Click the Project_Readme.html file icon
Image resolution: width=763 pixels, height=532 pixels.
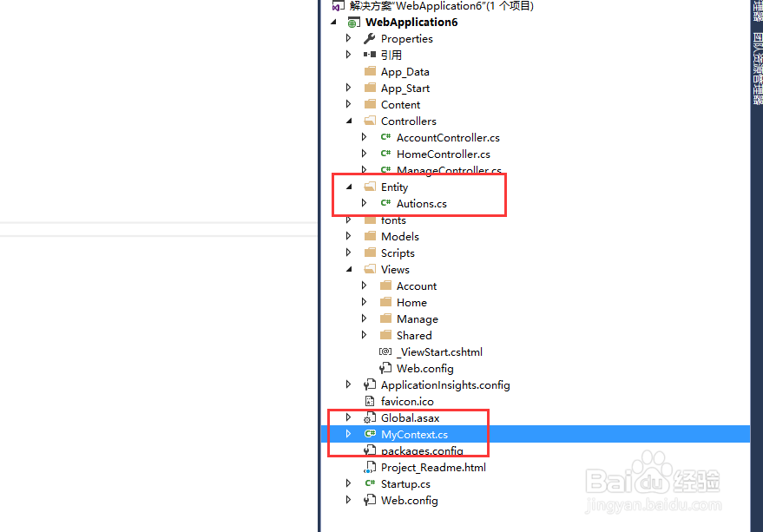click(x=370, y=467)
